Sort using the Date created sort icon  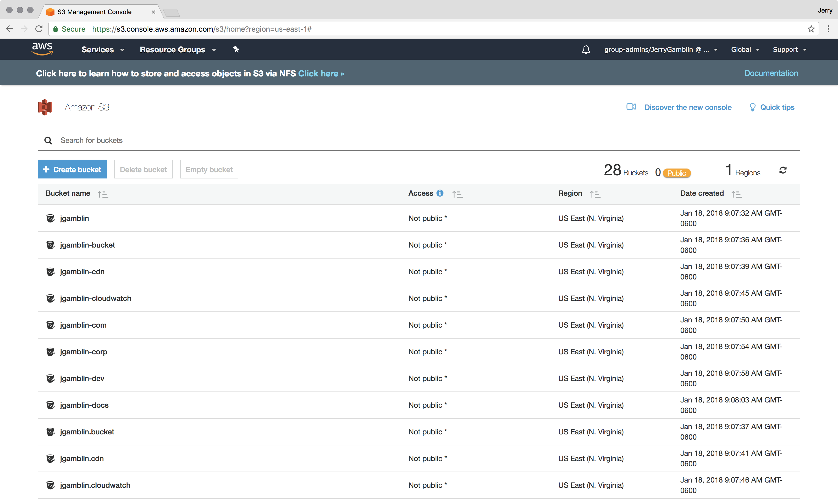pyautogui.click(x=736, y=194)
